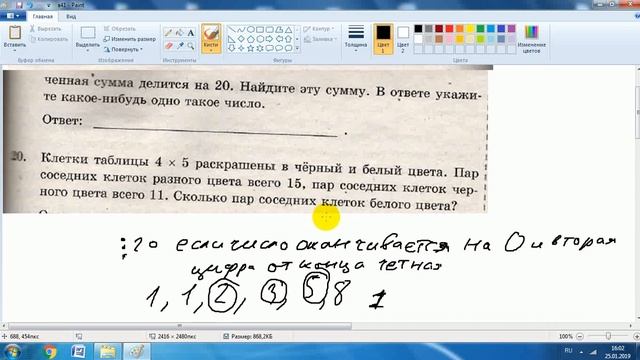This screenshot has height=360, width=640.
Task: Expand the Вставить dropdown arrow
Action: point(15,50)
